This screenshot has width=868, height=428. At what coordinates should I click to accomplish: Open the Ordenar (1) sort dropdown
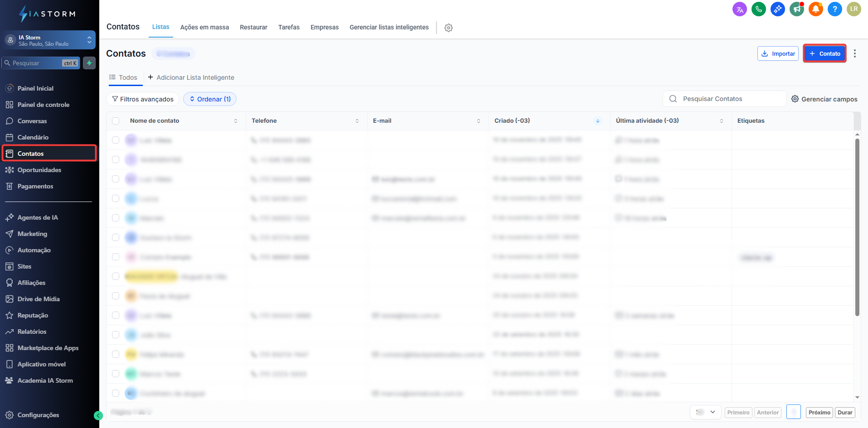[210, 99]
